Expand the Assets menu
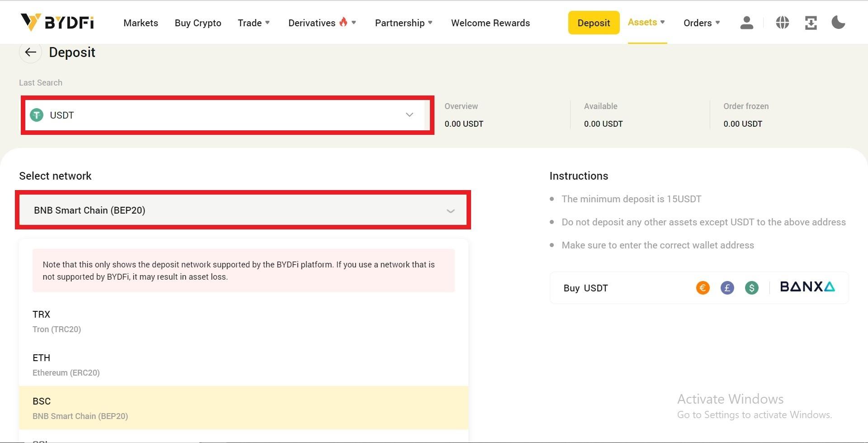 click(646, 22)
